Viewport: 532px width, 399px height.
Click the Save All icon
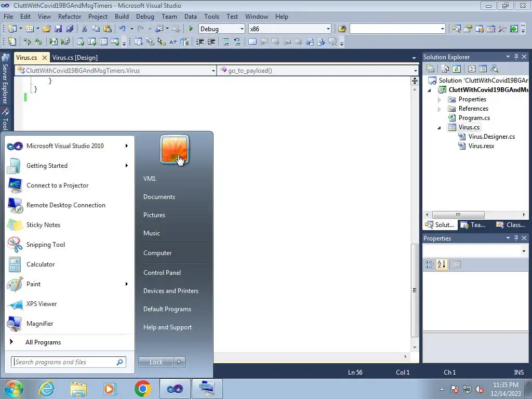(70, 29)
